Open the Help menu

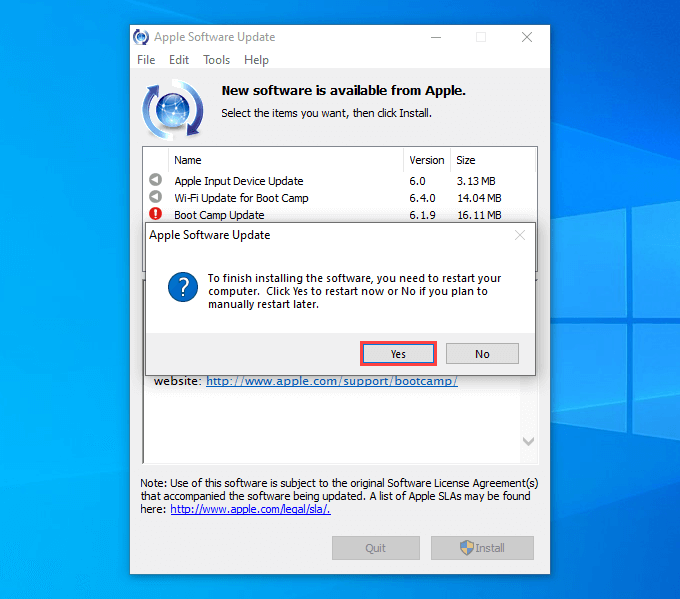click(x=256, y=60)
